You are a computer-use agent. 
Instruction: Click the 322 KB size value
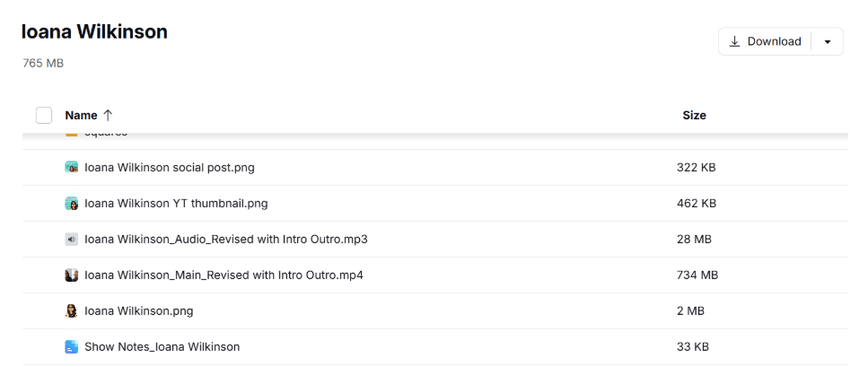696,167
